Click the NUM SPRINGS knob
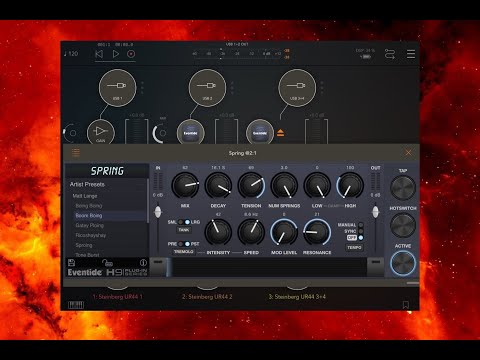 (x=284, y=185)
